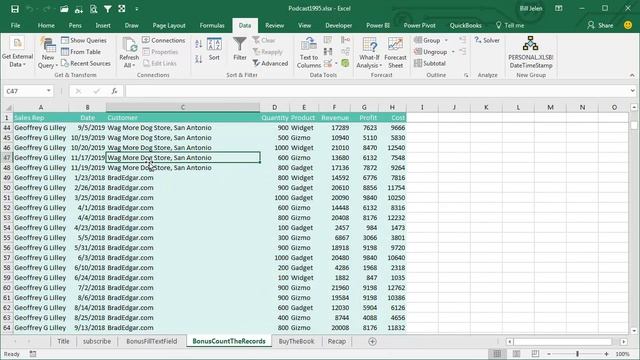Viewport: 640px width, 360px height.
Task: Click the Consolidate icon
Action: [345, 40]
